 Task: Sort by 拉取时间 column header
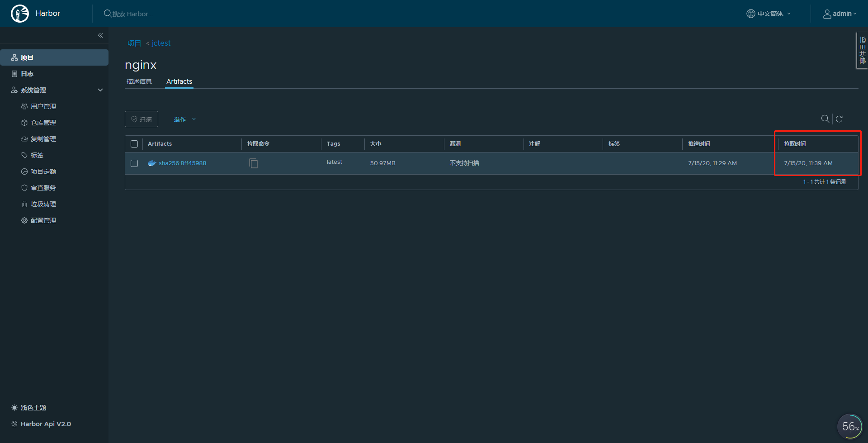click(795, 144)
